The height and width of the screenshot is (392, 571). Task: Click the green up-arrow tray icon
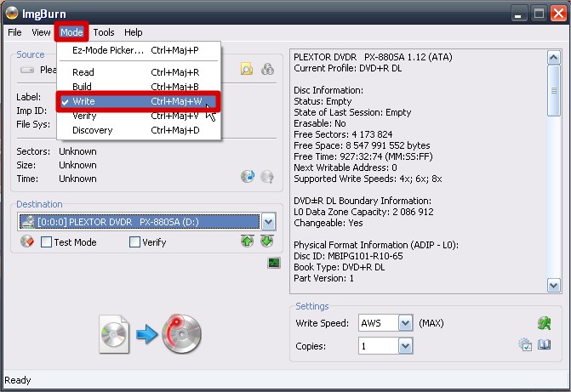tap(248, 242)
